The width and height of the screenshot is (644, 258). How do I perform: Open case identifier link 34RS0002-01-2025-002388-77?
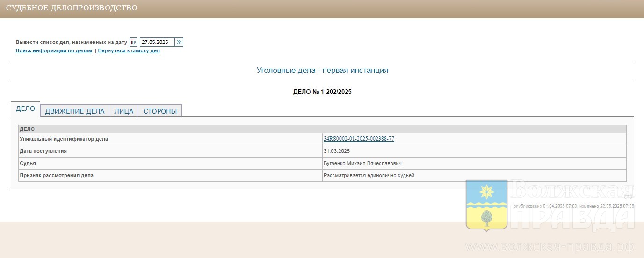pyautogui.click(x=359, y=139)
